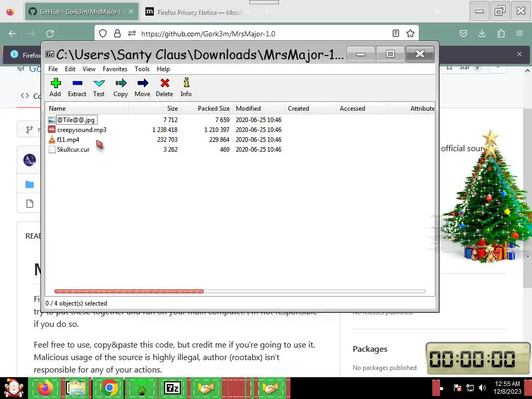
Task: Open the File menu in 7-Zip
Action: pyautogui.click(x=53, y=69)
